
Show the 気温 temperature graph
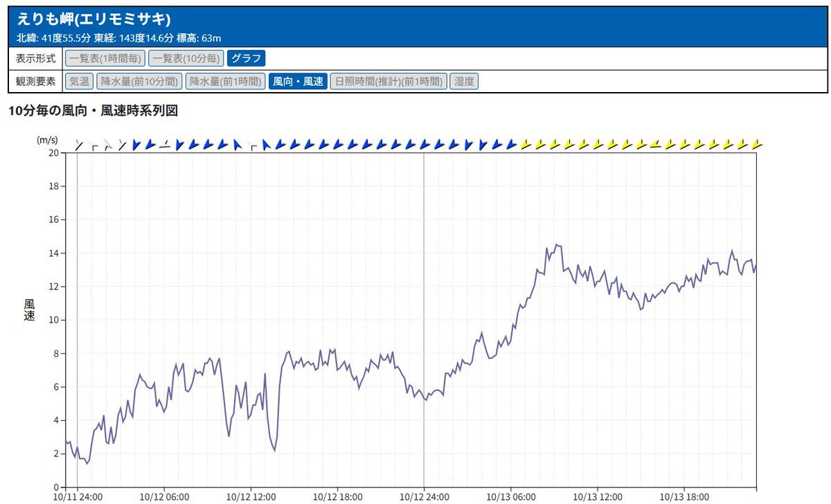79,82
